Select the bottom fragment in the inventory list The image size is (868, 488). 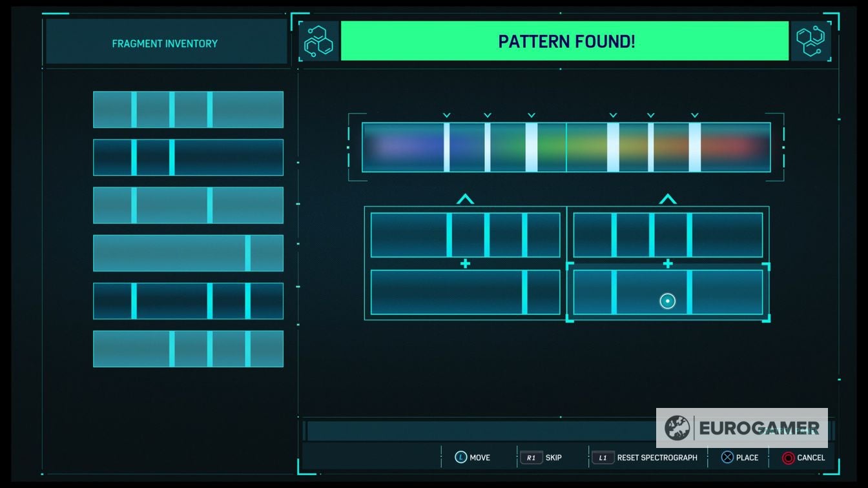(188, 349)
